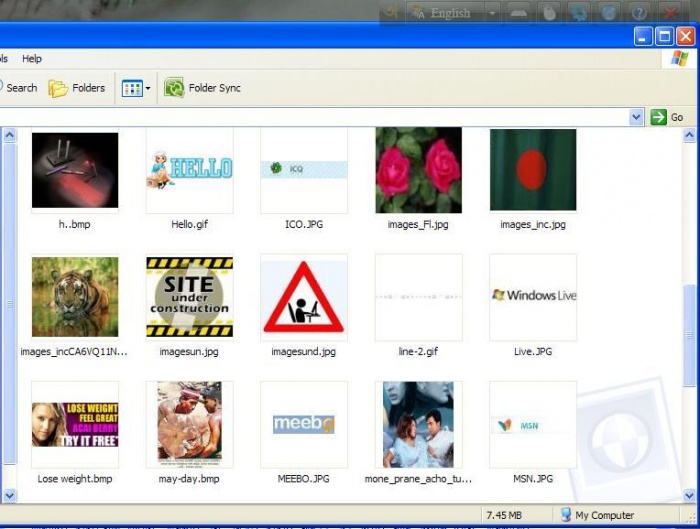Screen dimensions: 700x529
Task: Select the Lose weight.bmp thumbnail
Action: pos(75,424)
